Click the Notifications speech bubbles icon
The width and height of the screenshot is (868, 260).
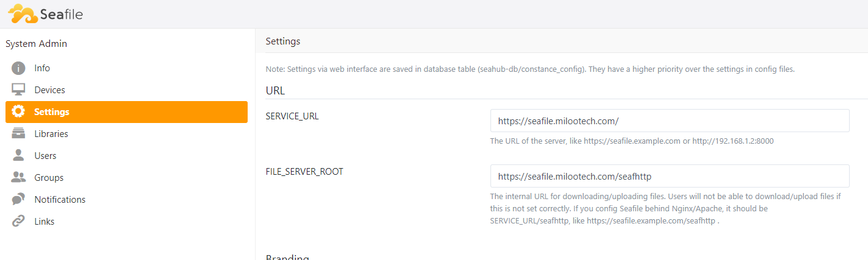coord(18,200)
